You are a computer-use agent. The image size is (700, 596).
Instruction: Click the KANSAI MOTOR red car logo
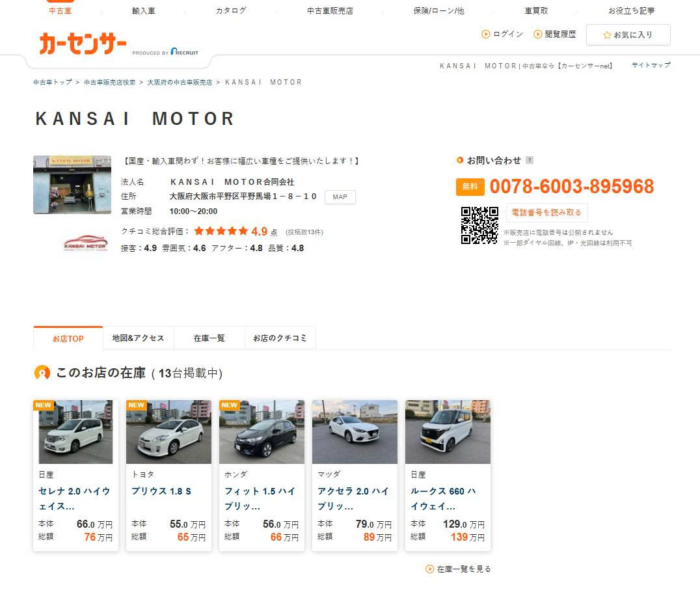click(x=85, y=244)
